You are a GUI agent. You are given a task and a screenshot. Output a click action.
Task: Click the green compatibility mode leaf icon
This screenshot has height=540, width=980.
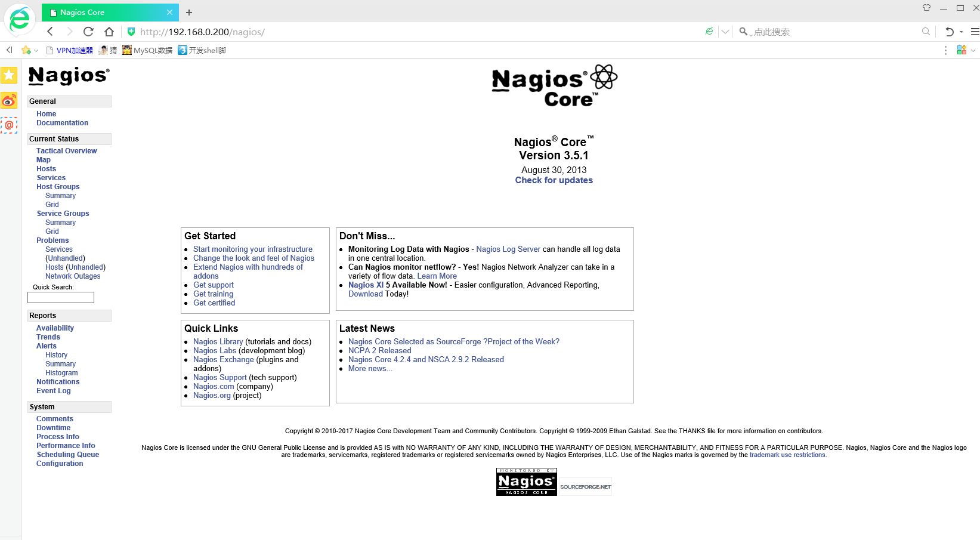(x=709, y=32)
